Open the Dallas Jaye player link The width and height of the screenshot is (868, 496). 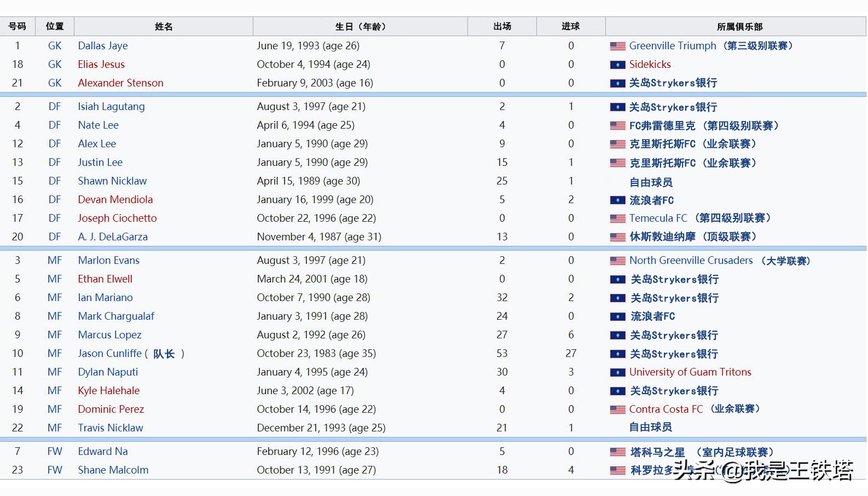103,46
